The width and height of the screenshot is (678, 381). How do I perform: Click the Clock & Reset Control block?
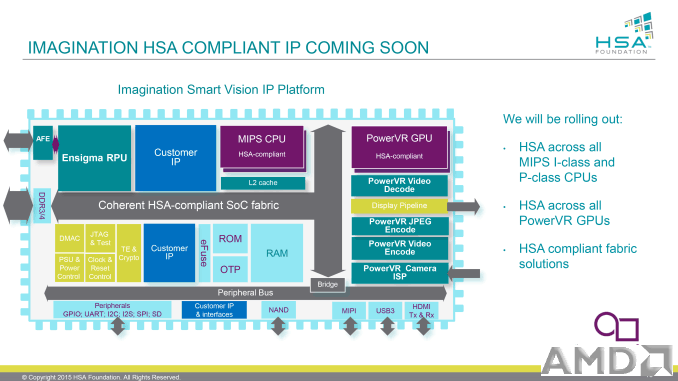(100, 268)
